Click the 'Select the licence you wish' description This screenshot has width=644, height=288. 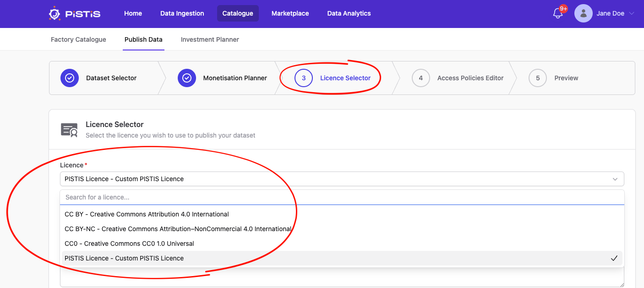click(170, 135)
